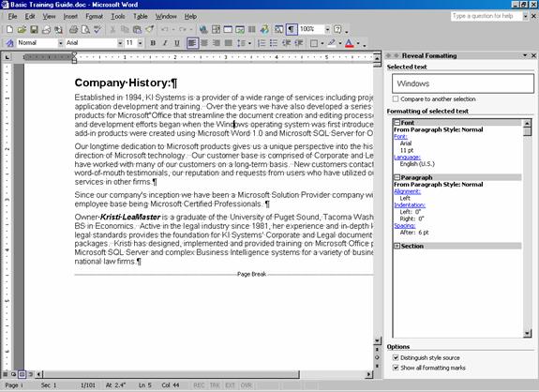Toggle the Show/Hide paragraph marks button
The width and height of the screenshot is (539, 392).
(292, 30)
